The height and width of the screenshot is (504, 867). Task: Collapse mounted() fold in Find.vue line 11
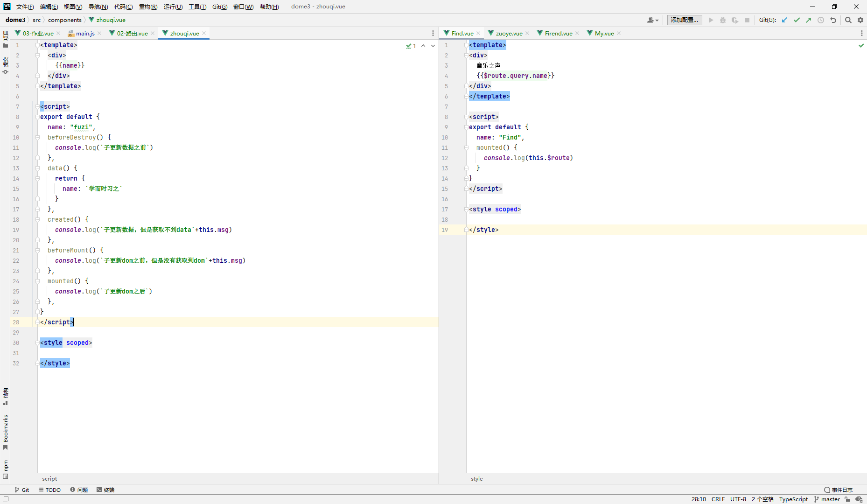[466, 147]
